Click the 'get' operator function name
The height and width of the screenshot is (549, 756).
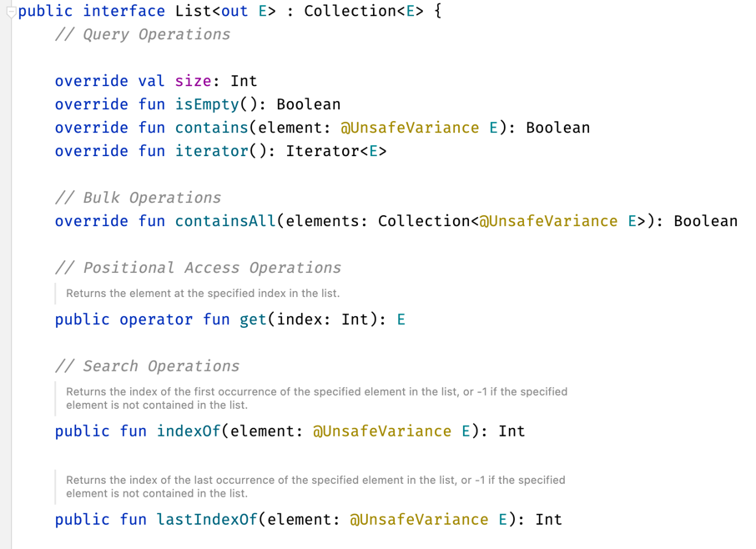point(253,320)
